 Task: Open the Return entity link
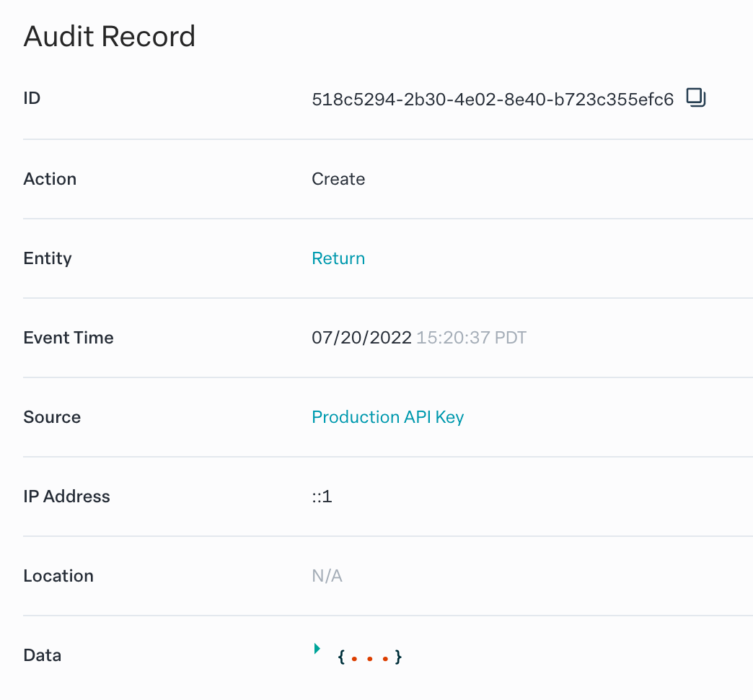(x=338, y=258)
